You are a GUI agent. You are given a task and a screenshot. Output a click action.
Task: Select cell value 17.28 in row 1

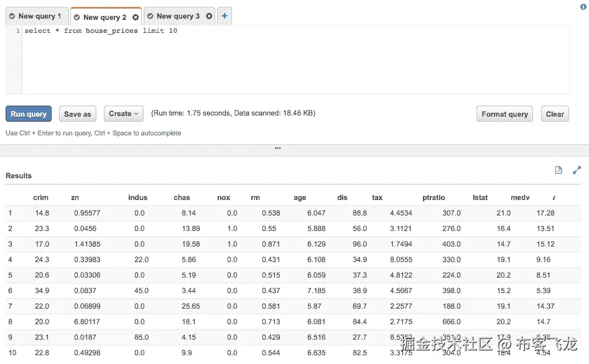pos(545,213)
